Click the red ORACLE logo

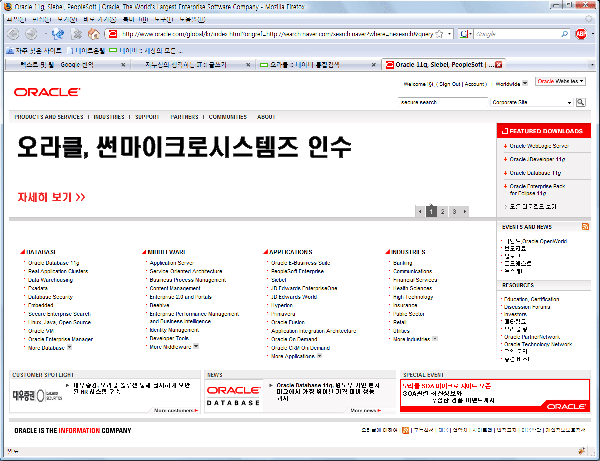click(x=47, y=92)
